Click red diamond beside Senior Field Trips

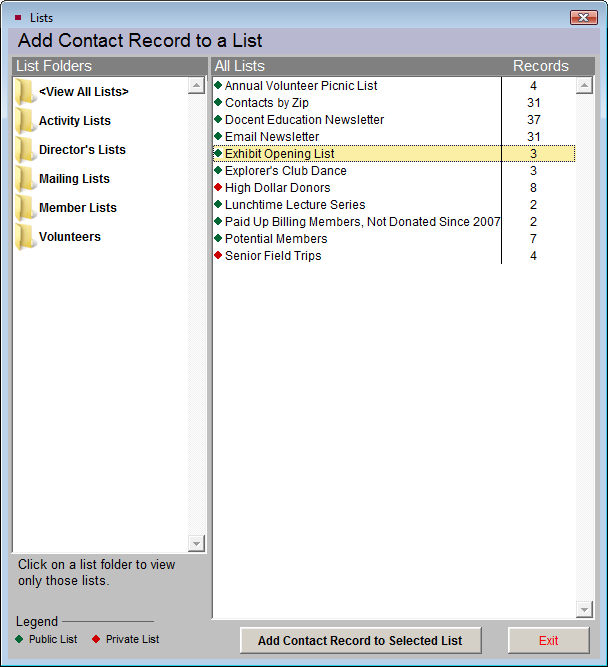tap(218, 256)
